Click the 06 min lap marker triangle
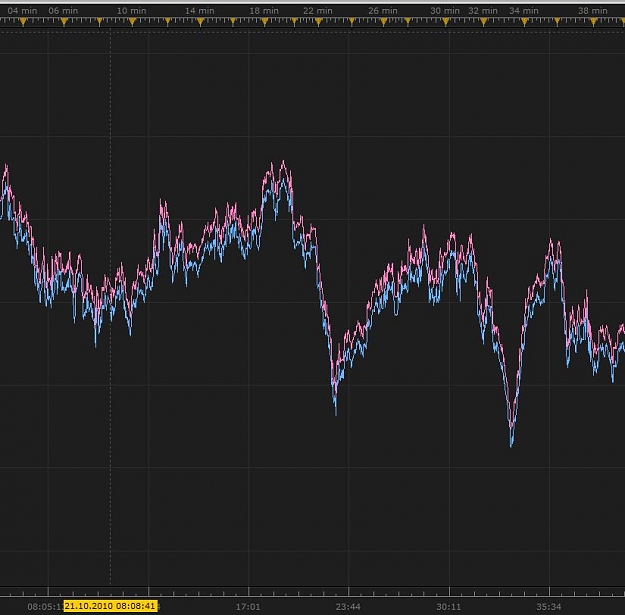This screenshot has height=615, width=625. (x=64, y=22)
